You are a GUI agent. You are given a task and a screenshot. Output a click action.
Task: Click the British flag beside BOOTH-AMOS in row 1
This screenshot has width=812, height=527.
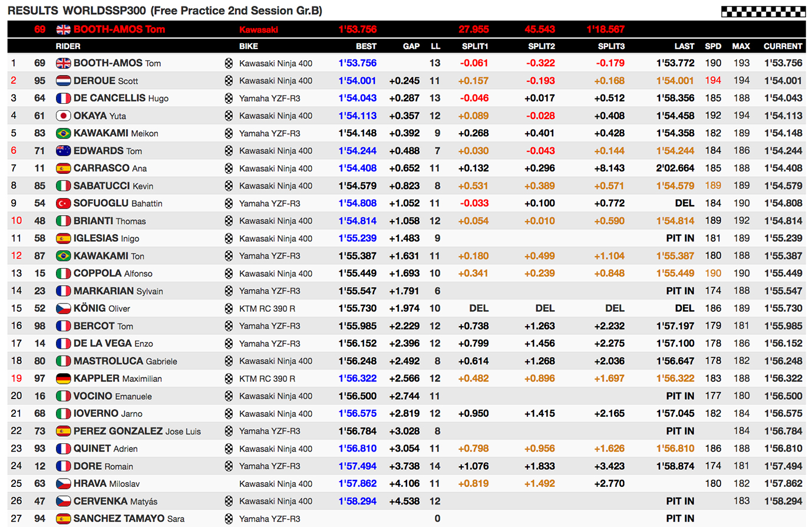coord(63,63)
